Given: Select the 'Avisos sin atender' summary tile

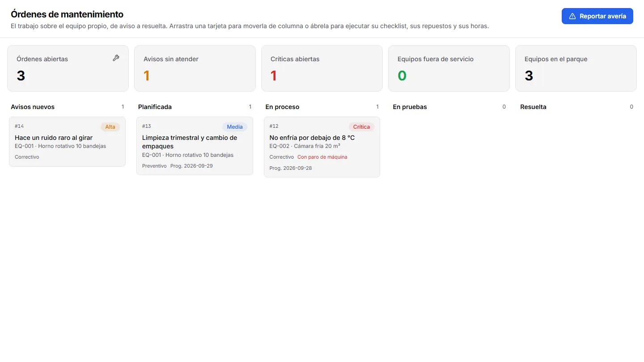Looking at the screenshot, I should [x=195, y=68].
